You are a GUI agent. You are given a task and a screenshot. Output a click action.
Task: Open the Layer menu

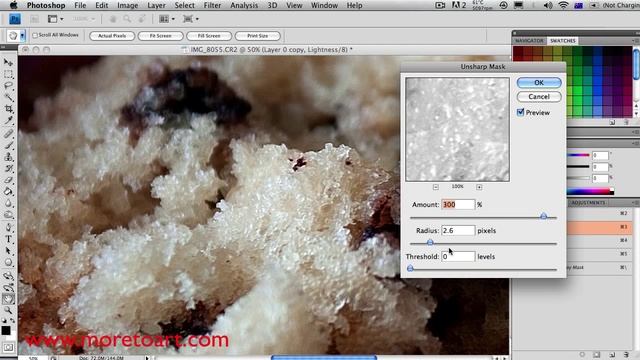tap(156, 5)
